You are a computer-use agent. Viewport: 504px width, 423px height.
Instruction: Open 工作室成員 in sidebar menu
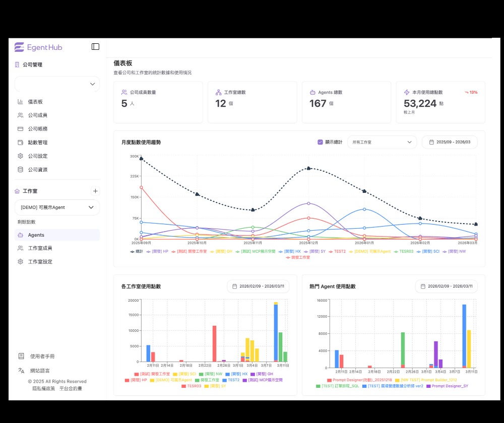(x=40, y=248)
